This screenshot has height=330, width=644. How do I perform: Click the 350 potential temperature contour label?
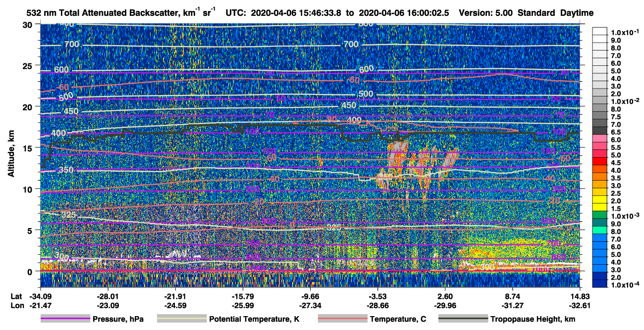tap(66, 170)
